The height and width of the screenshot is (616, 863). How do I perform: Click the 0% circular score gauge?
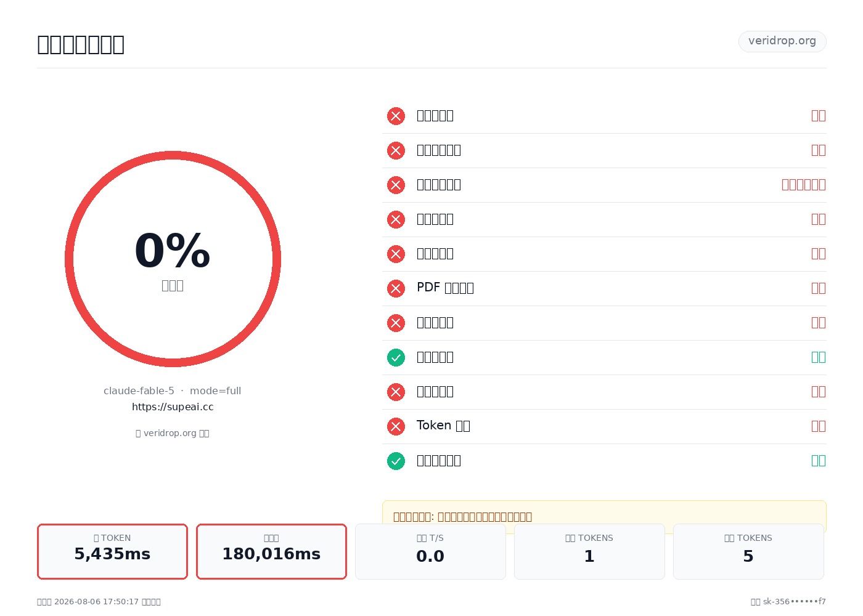[173, 259]
